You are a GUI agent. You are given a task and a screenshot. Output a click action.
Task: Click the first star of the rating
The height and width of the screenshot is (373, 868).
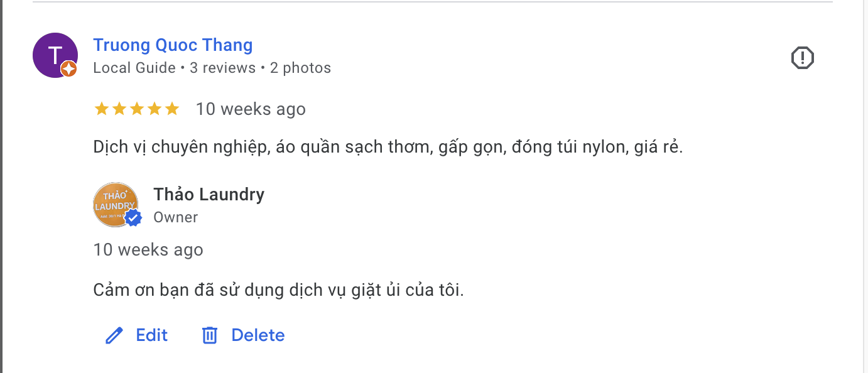coord(101,108)
